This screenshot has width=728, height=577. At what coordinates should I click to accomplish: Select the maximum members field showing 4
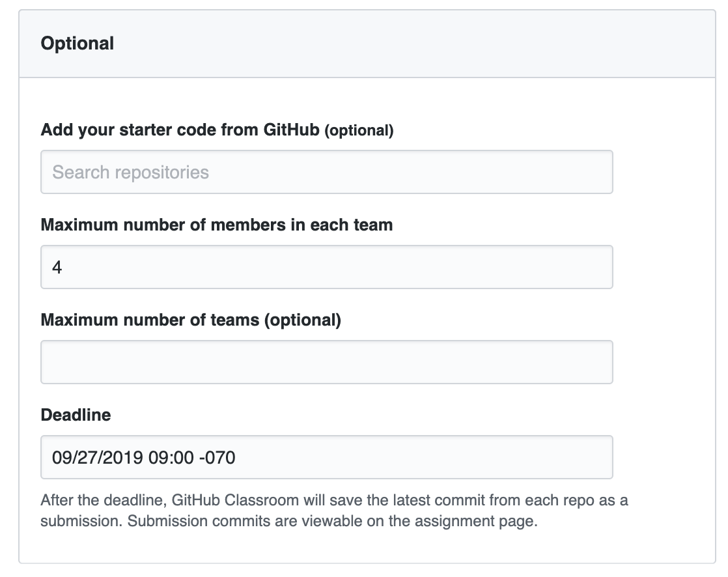(326, 266)
